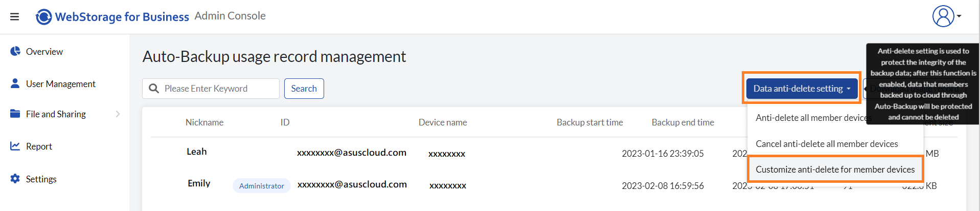Image resolution: width=980 pixels, height=211 pixels.
Task: Select the Overview pie chart icon
Action: [15, 51]
